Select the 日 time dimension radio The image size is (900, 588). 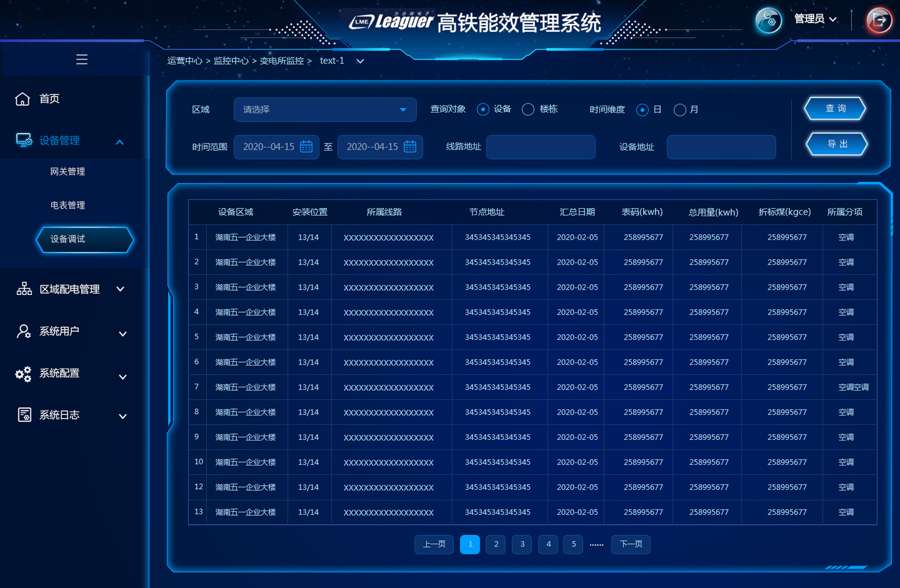click(642, 110)
